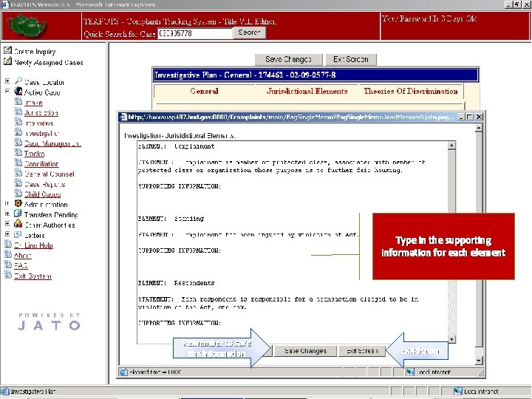Click the icon beside Child Cases
This screenshot has height=399, width=532.
pos(18,194)
